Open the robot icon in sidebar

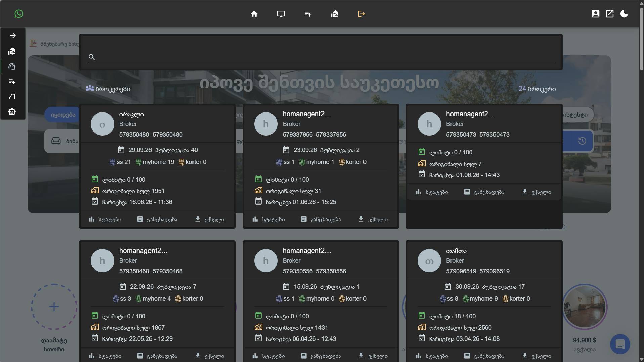coord(12,112)
